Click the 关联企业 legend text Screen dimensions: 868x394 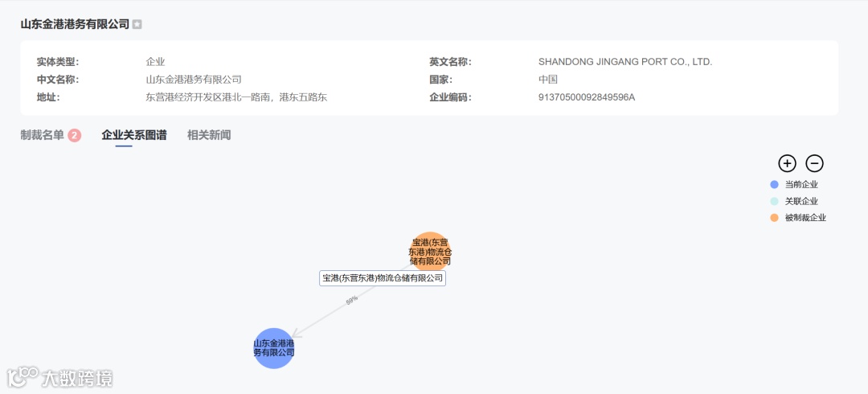point(801,201)
